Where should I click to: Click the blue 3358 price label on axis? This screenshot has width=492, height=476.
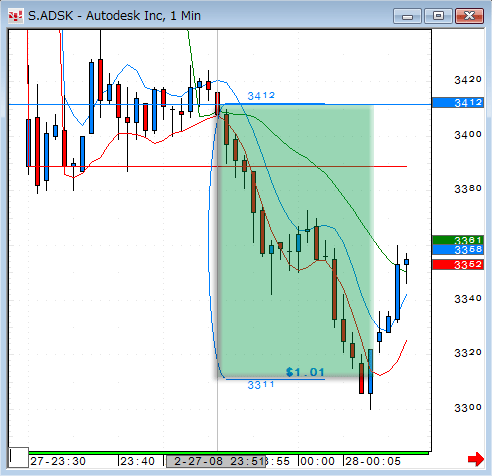[x=458, y=249]
